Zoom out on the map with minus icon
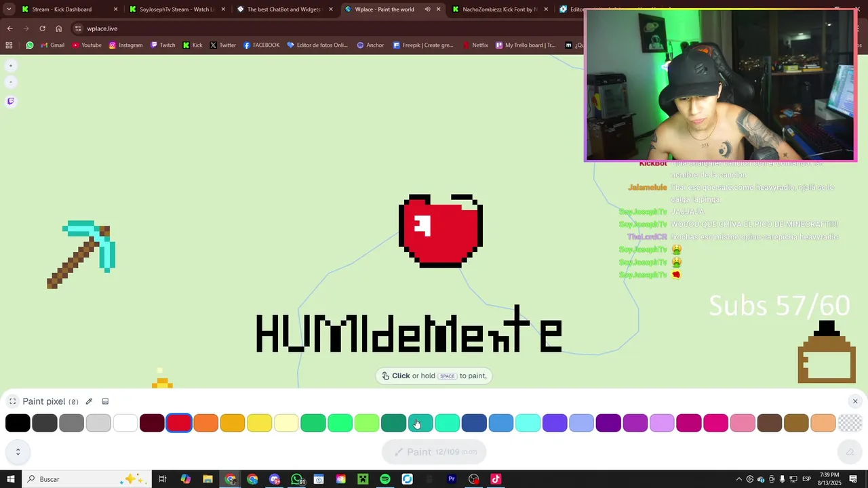868x488 pixels. coord(10,82)
